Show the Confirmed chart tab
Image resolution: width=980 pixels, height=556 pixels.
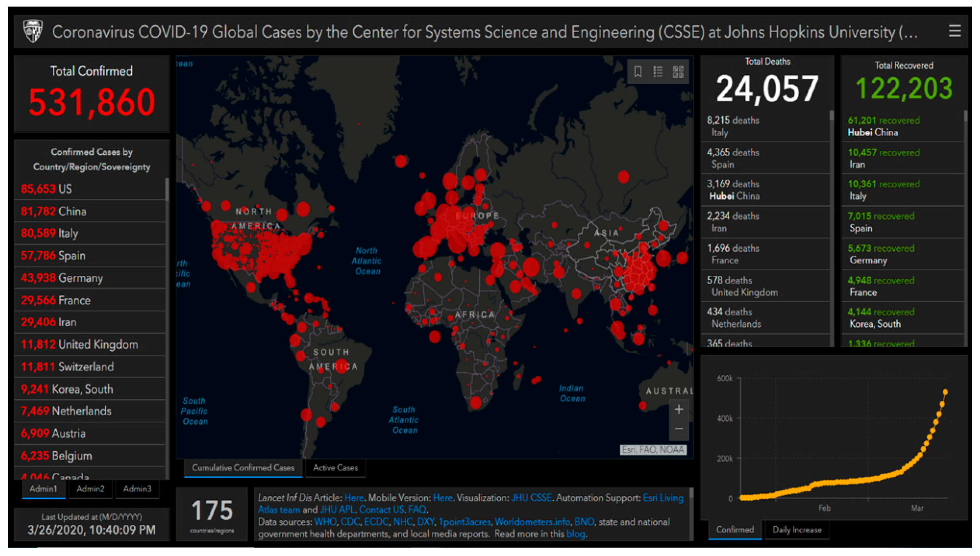click(x=735, y=530)
